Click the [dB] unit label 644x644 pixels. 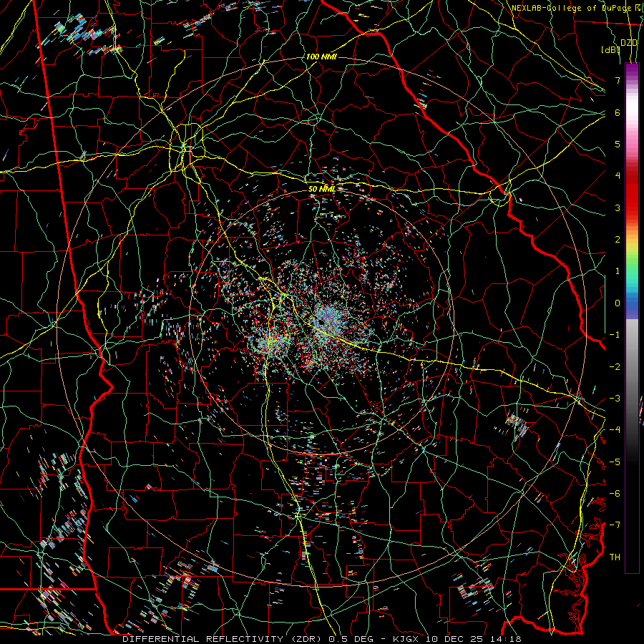pyautogui.click(x=610, y=49)
